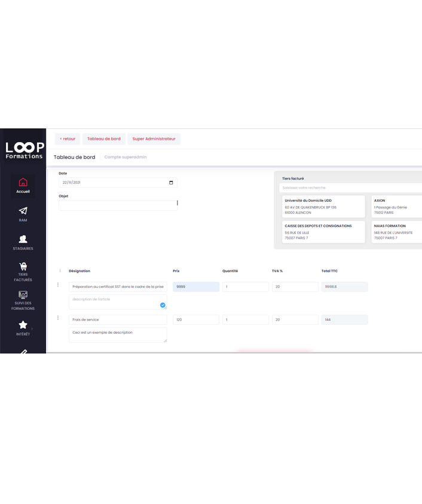The image size is (422, 504).
Task: Go to Stagiaires people icon
Action: pyautogui.click(x=23, y=239)
